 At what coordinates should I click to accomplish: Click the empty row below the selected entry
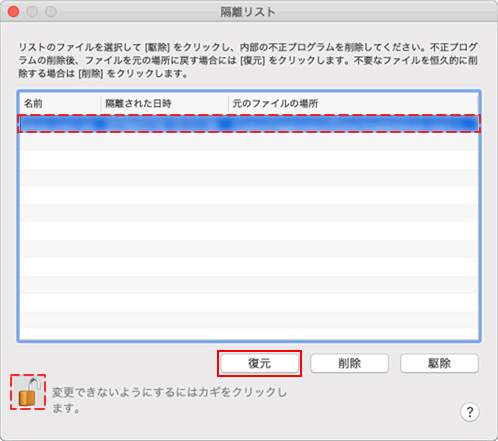tap(249, 141)
